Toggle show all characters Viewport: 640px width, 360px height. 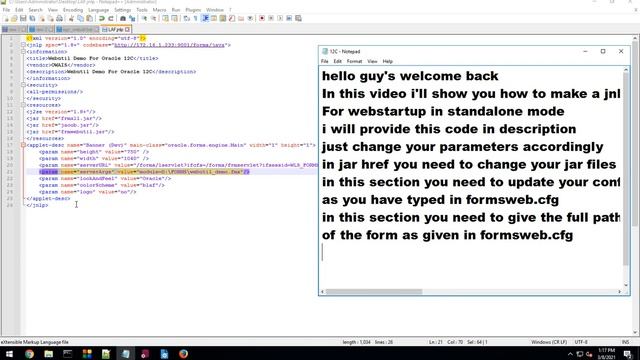pyautogui.click(x=196, y=18)
